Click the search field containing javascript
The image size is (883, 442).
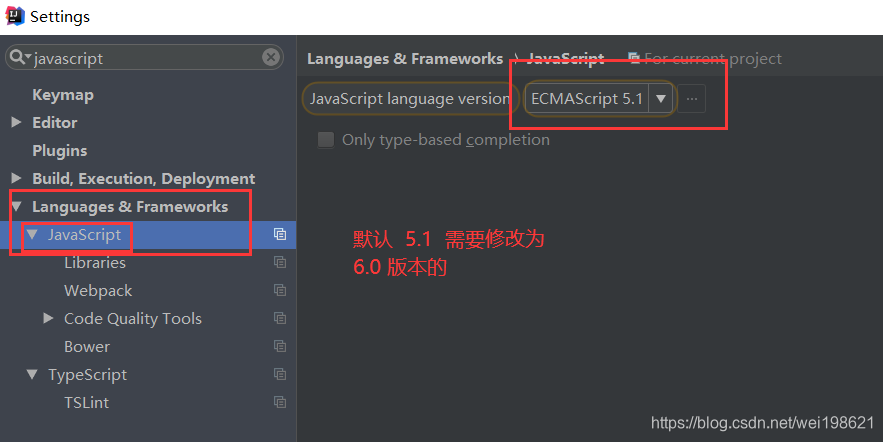(x=144, y=57)
